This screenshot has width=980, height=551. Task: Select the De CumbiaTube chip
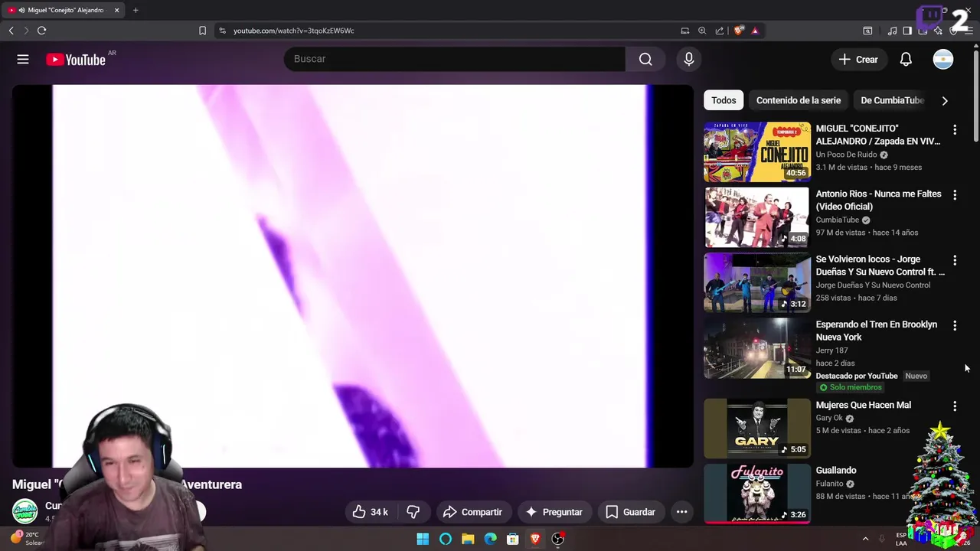coord(892,100)
